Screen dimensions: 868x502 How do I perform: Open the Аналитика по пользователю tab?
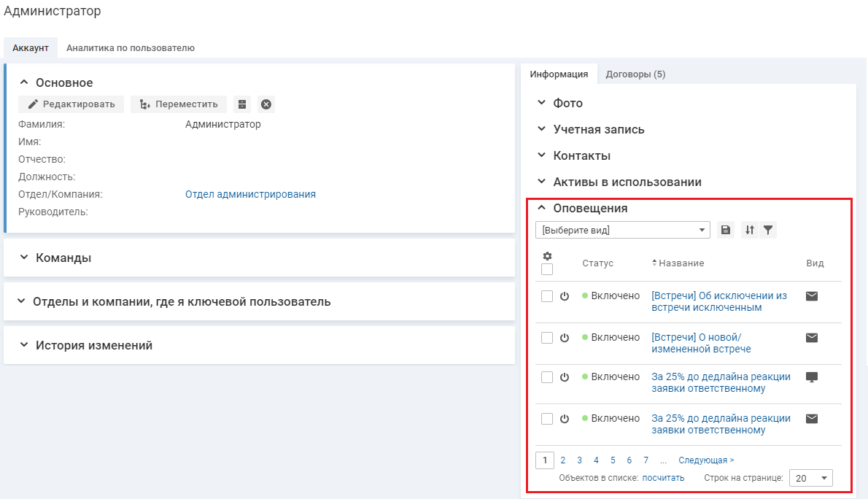(130, 48)
